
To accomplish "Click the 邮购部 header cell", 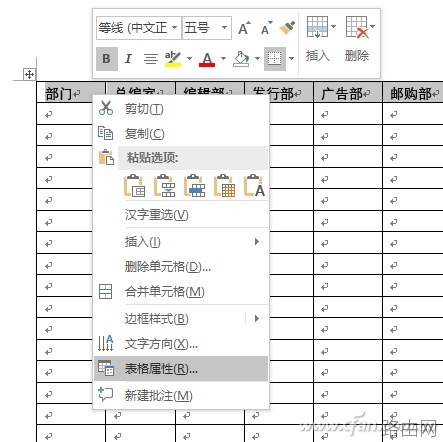I will point(413,92).
